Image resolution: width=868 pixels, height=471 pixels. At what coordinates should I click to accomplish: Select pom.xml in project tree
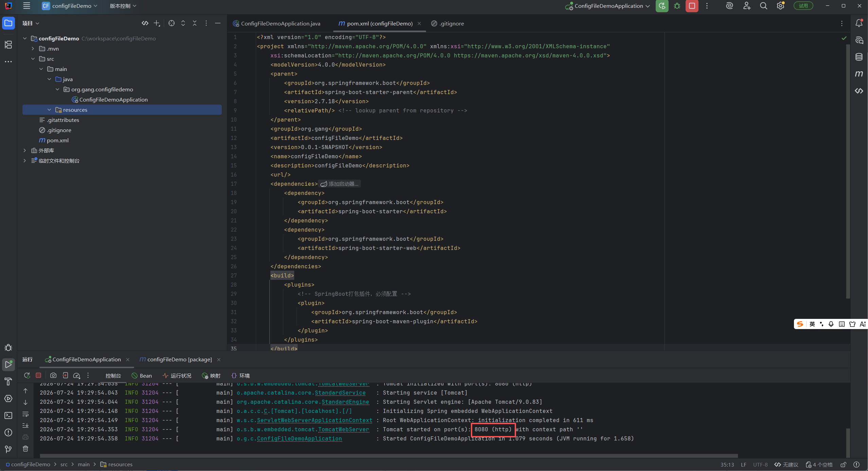(x=122, y=140)
